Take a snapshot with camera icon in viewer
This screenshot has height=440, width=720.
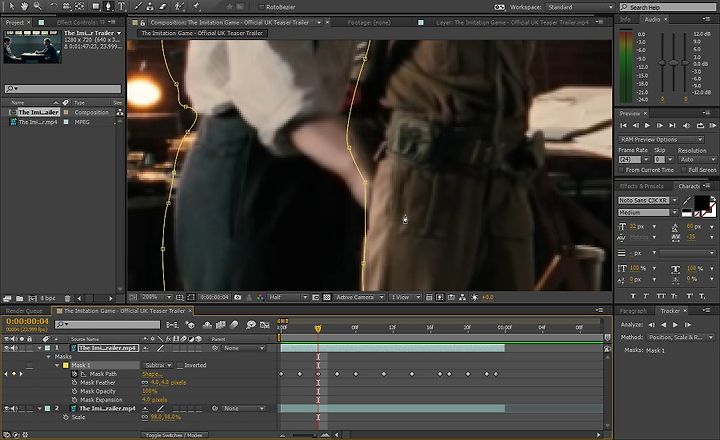pyautogui.click(x=237, y=297)
